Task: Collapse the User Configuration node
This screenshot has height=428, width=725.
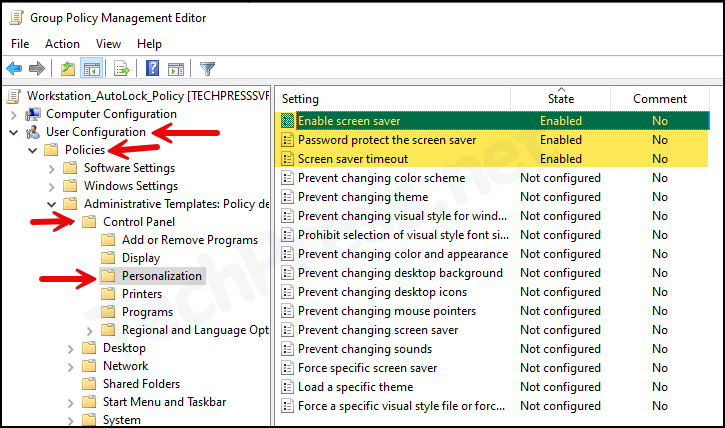Action: (13, 133)
